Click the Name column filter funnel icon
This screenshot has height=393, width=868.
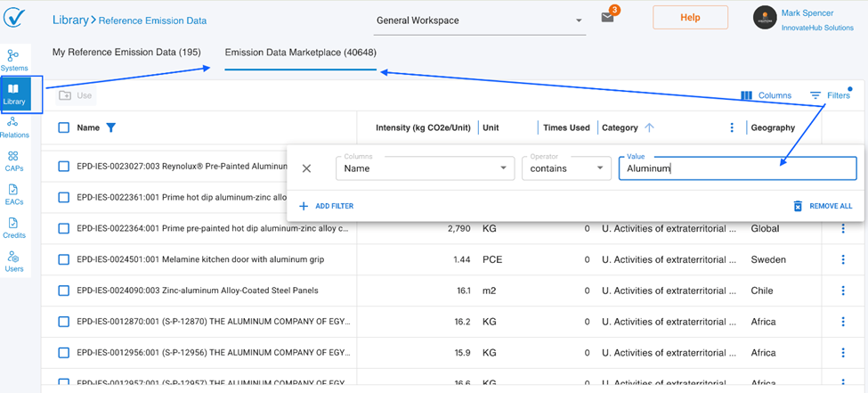[111, 127]
